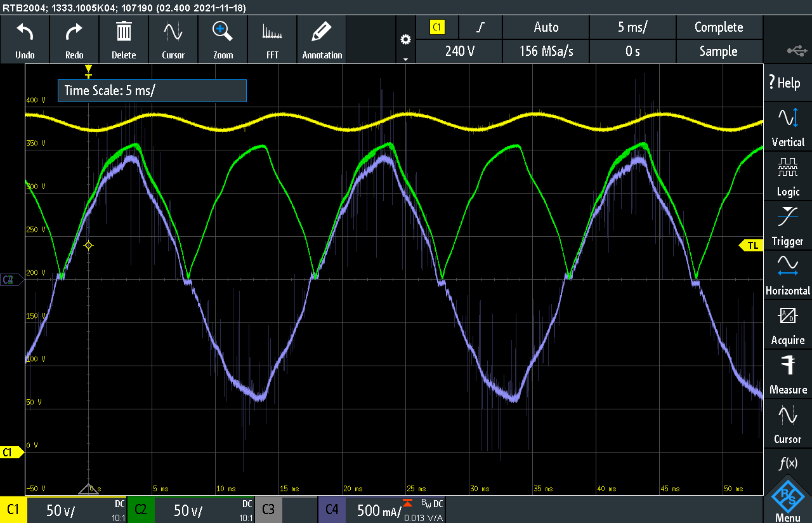
Task: Activate the Cursor tool in toolbar
Action: 173,39
